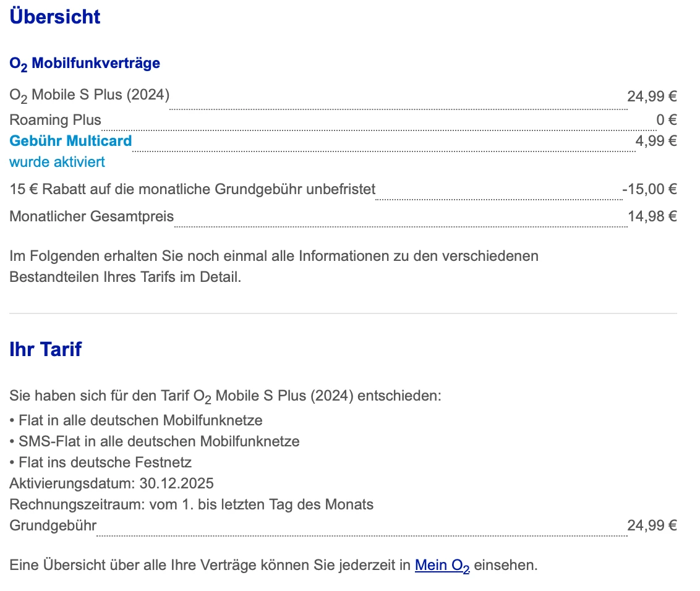Click the Monatlicher Gesamtpreis label

92,216
